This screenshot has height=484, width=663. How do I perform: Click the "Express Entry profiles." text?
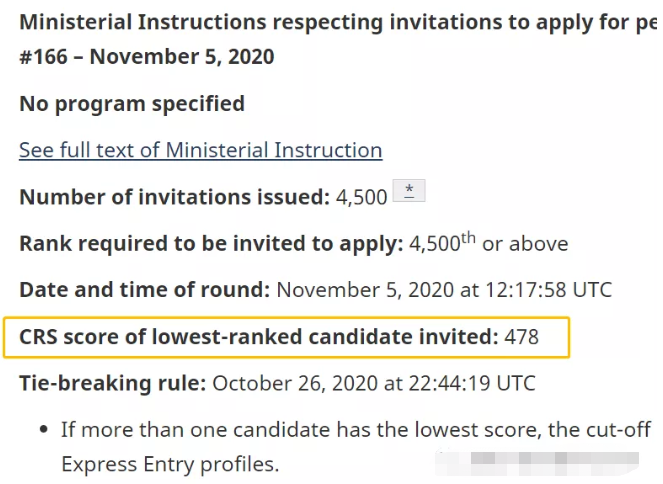click(169, 465)
